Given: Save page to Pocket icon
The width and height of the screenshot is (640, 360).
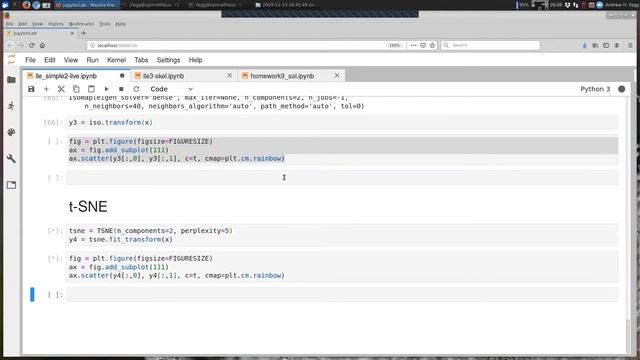Looking at the screenshot, I should pos(423,45).
